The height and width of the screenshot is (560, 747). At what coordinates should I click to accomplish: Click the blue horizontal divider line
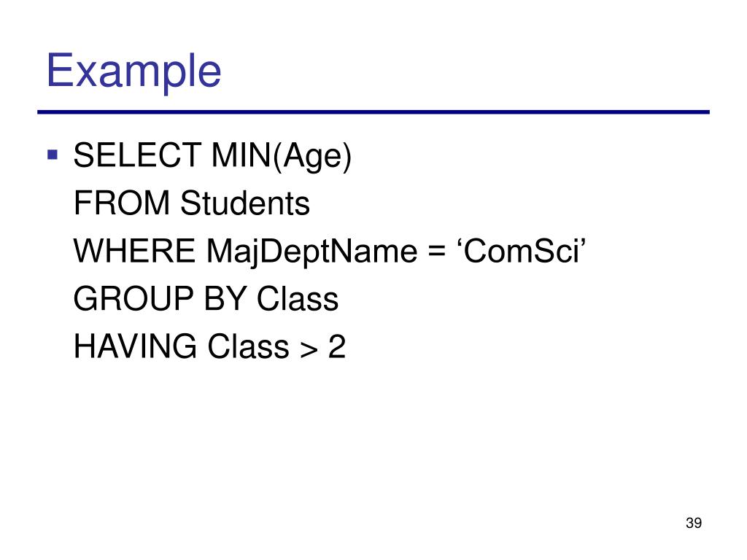point(373,112)
